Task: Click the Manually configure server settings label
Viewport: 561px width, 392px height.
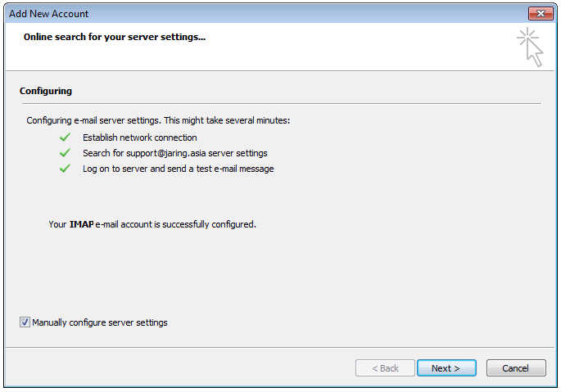Action: [100, 322]
